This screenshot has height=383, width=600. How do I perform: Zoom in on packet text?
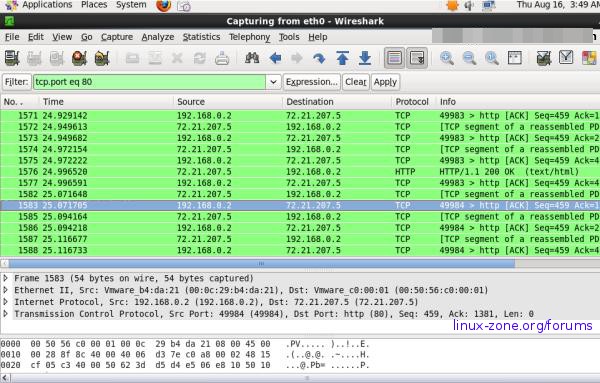click(x=447, y=58)
